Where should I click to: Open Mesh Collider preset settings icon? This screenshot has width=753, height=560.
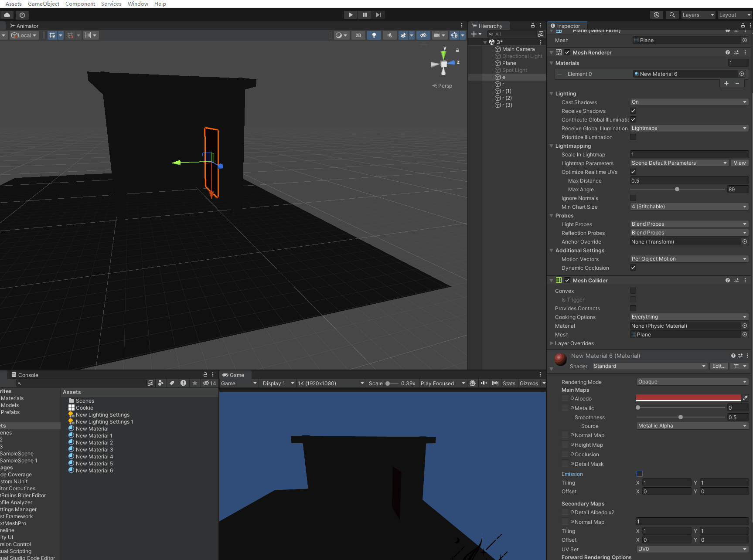click(x=736, y=280)
